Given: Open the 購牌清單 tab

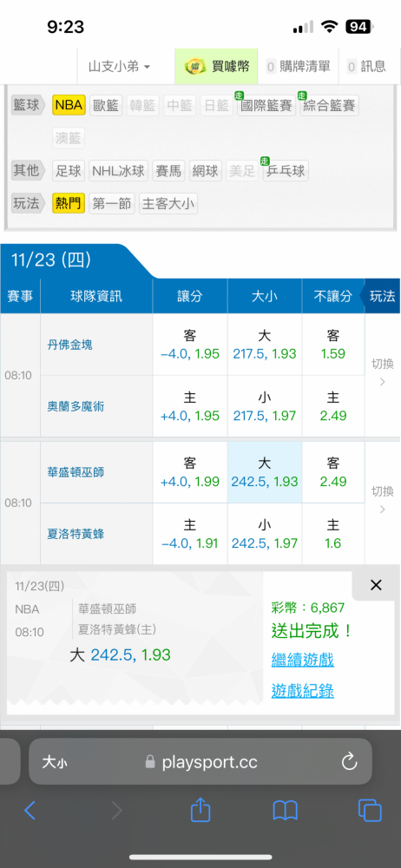Looking at the screenshot, I should click(x=298, y=67).
